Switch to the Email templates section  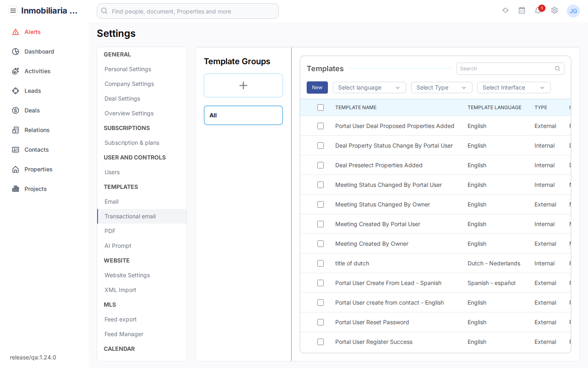coord(111,202)
